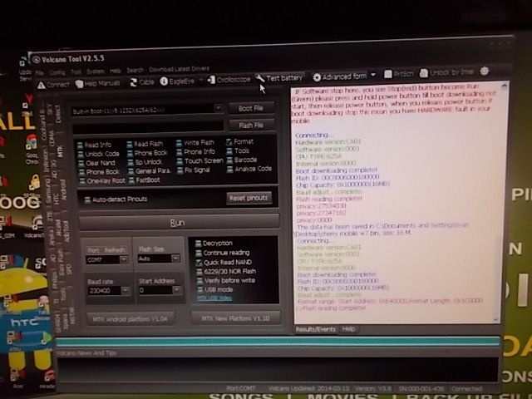
Task: Click the Flash File button
Action: pos(250,126)
